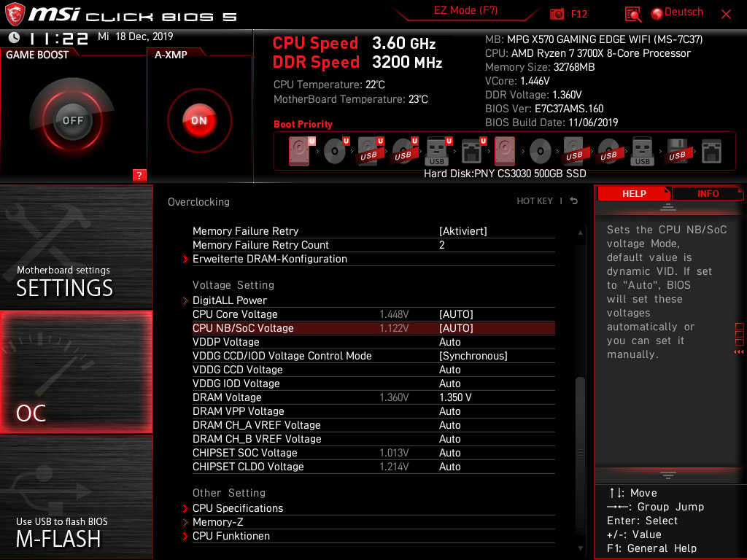Click the handle at the help panel bottom
The width and height of the screenshot is (747, 560).
pos(668,475)
